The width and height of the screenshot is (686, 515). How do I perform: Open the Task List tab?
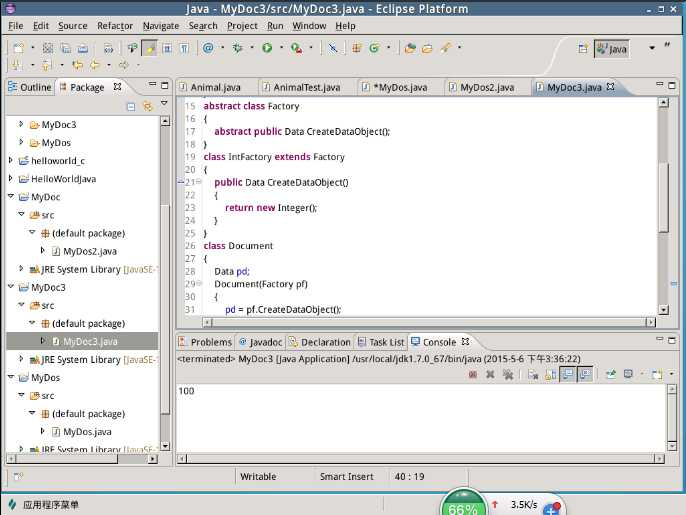pos(381,342)
